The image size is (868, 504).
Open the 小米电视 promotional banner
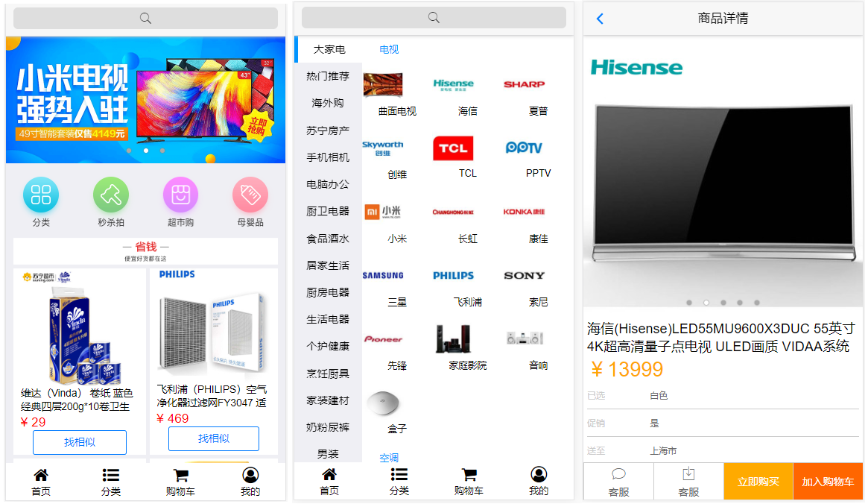(145, 100)
